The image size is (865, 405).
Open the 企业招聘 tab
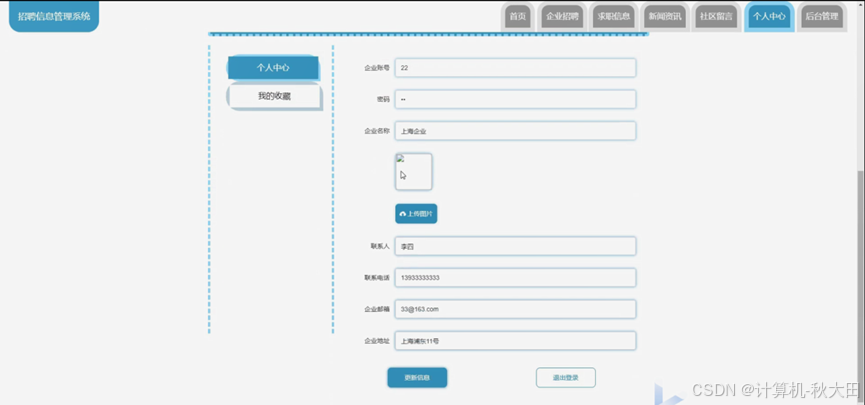[x=562, y=16]
